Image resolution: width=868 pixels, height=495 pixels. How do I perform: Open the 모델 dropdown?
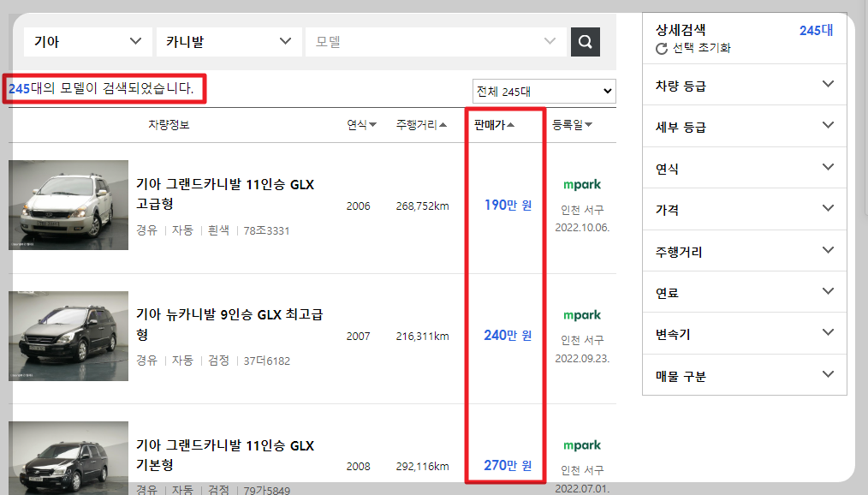tap(437, 41)
